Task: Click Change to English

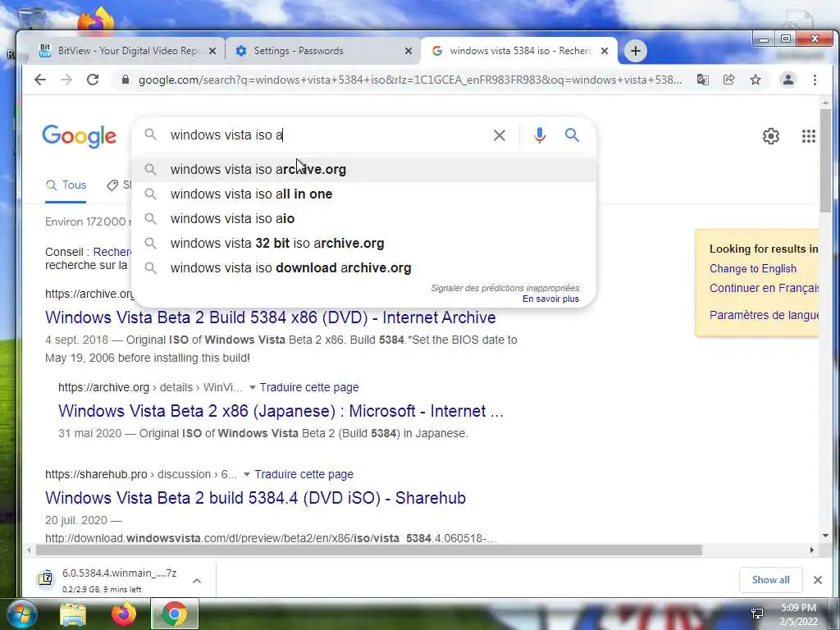Action: point(753,269)
